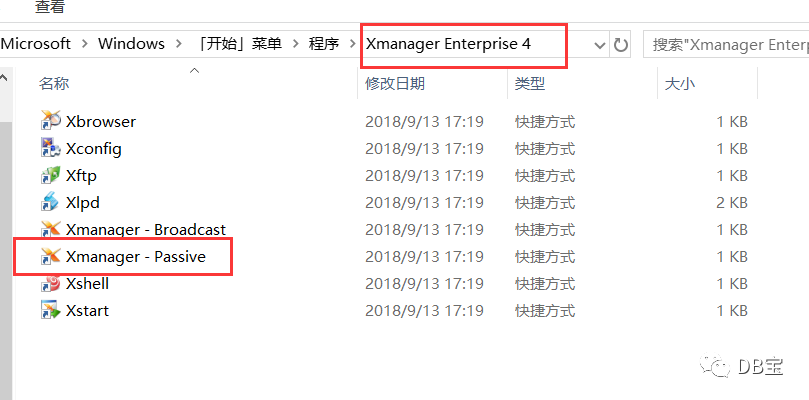Click the Xmanager - Broadcast icon

coord(50,229)
